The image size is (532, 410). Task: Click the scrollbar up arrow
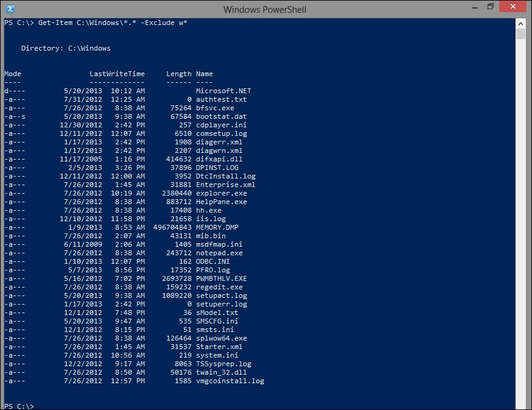click(x=520, y=23)
